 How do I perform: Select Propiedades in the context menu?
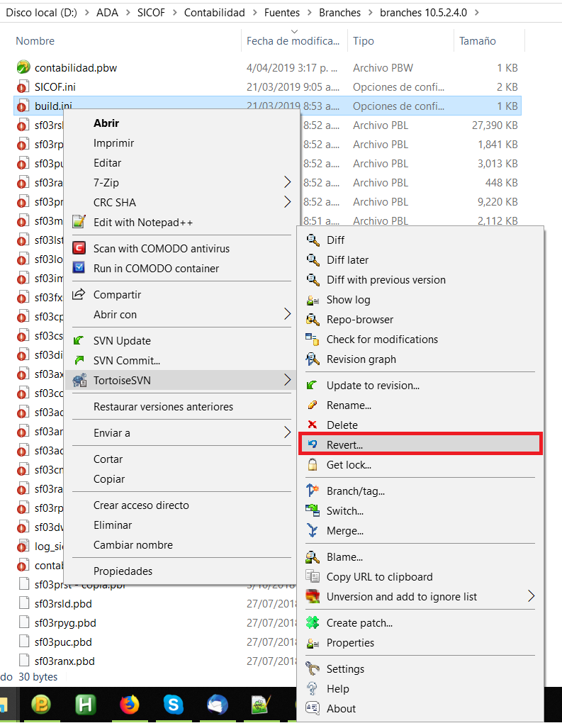tap(123, 571)
